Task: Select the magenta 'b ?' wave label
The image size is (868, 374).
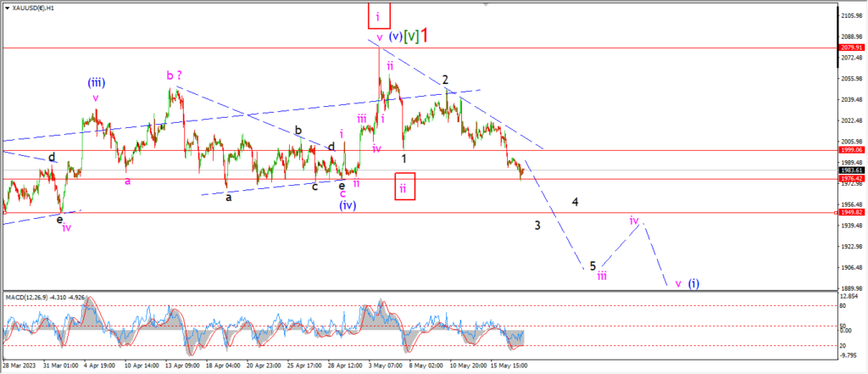Action: coord(174,75)
